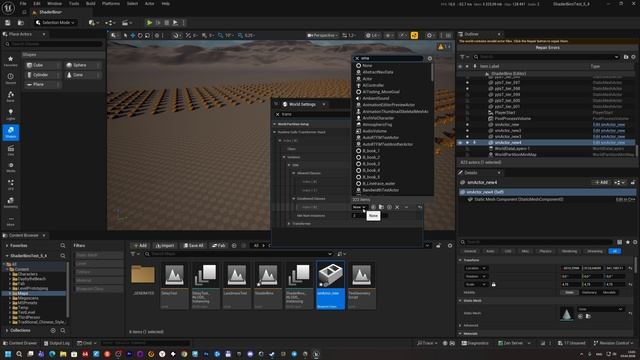Select the rotate gizmo tool
Image resolution: width=640 pixels, height=360 pixels.
coord(140,36)
